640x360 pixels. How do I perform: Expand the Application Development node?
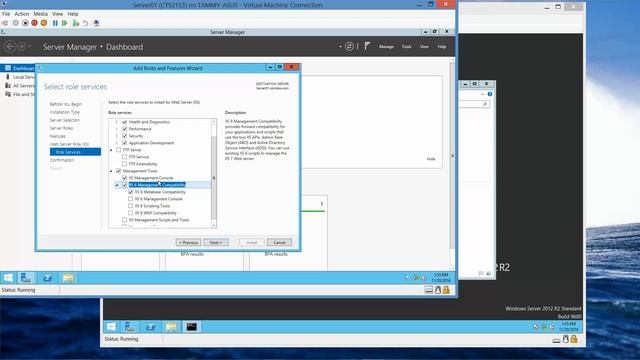pyautogui.click(x=117, y=143)
